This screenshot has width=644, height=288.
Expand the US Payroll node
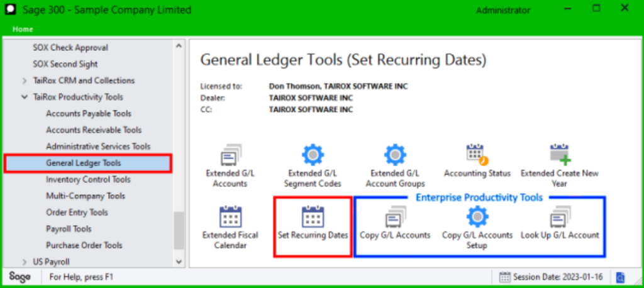tap(25, 262)
